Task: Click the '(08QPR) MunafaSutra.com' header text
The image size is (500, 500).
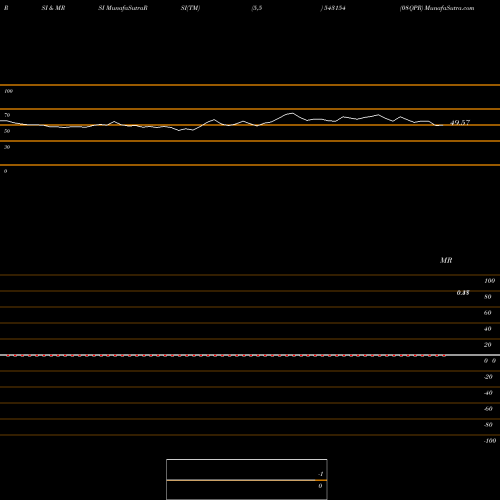Action: pyautogui.click(x=437, y=8)
